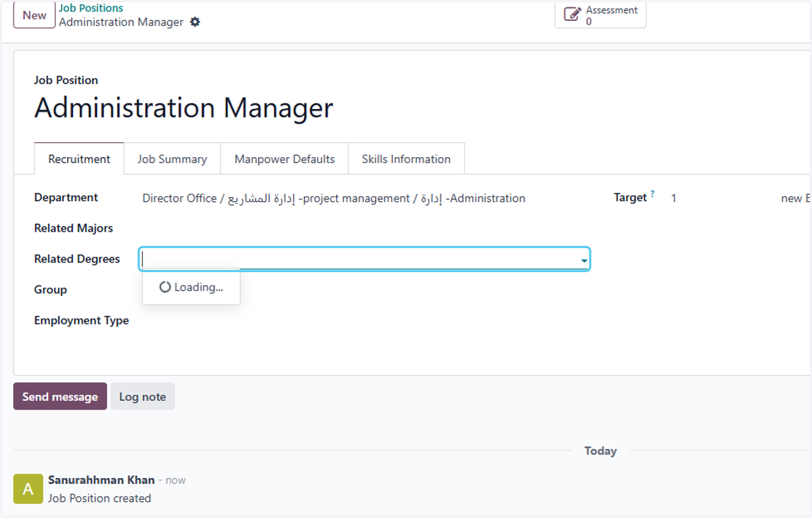Open the Job Summary tab
812x518 pixels.
172,159
